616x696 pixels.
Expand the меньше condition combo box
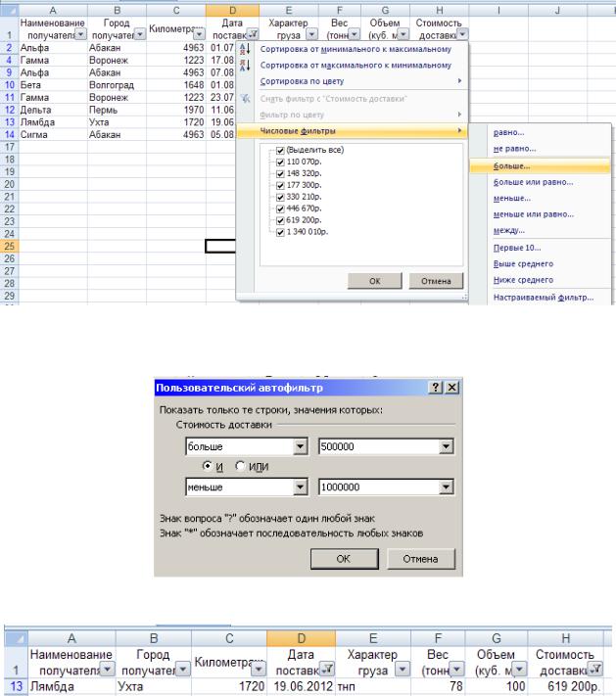point(301,487)
